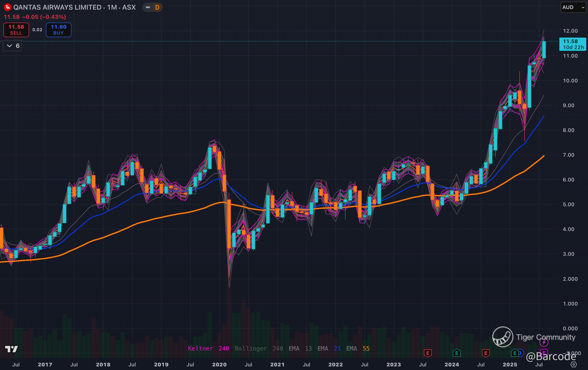Viewport: 588px width, 370px height.
Task: Toggle the orange D delayed data indicator
Action: (157, 7)
